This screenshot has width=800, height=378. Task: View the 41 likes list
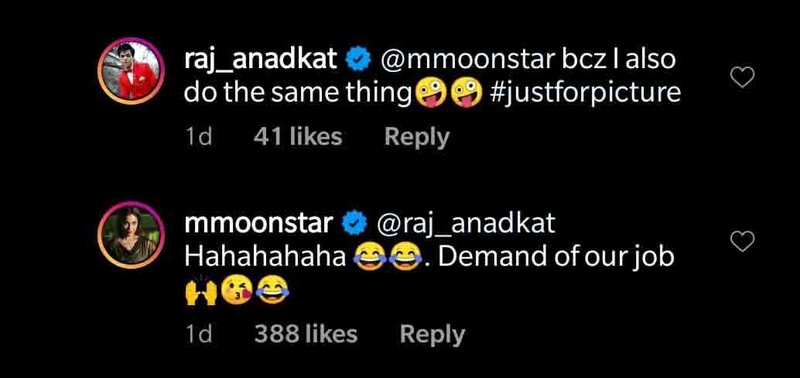click(297, 137)
